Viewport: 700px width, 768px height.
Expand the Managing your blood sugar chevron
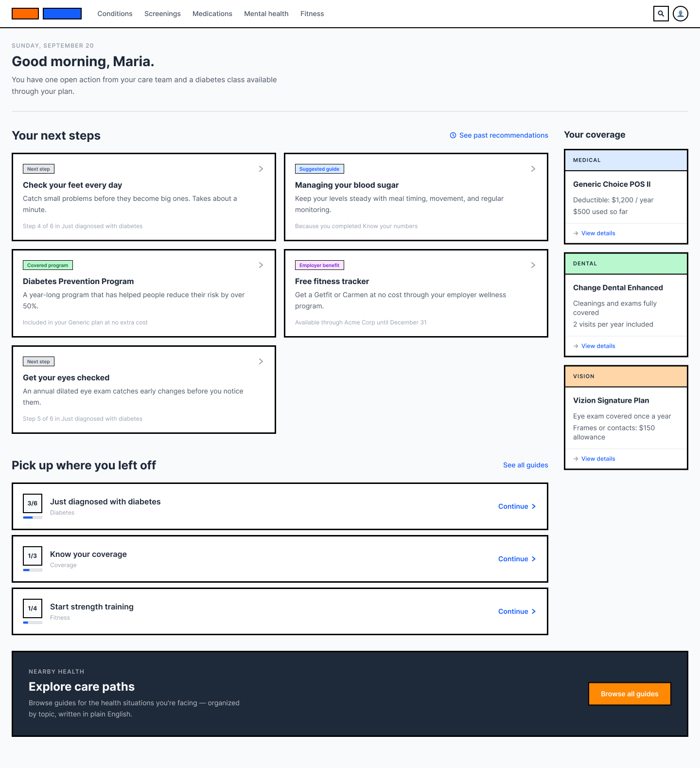tap(533, 169)
